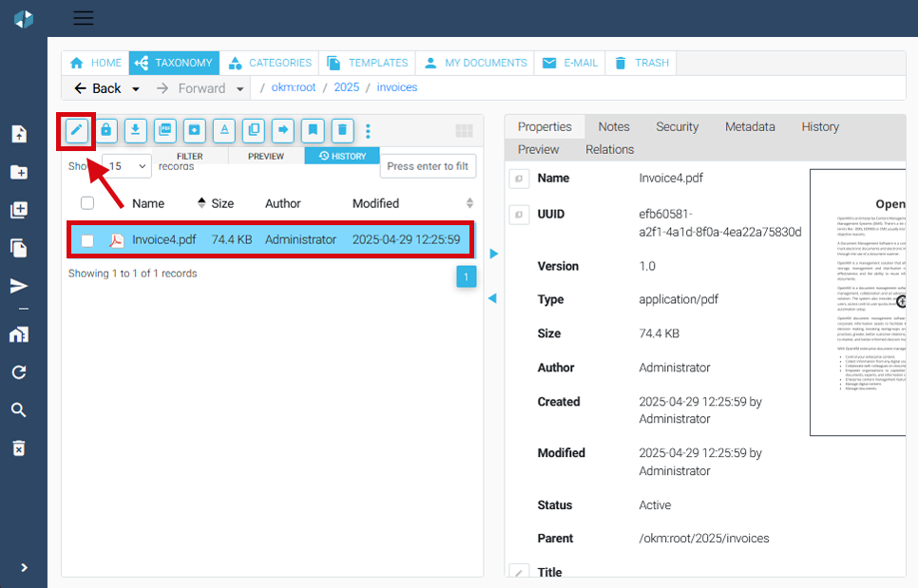The image size is (918, 588).
Task: Click the bookmark icon in toolbar
Action: pos(313,130)
